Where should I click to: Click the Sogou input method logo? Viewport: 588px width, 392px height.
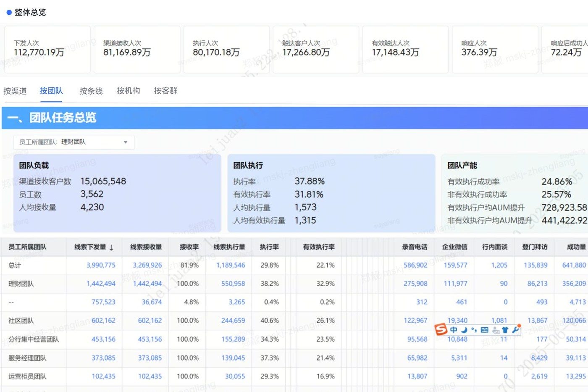[441, 329]
